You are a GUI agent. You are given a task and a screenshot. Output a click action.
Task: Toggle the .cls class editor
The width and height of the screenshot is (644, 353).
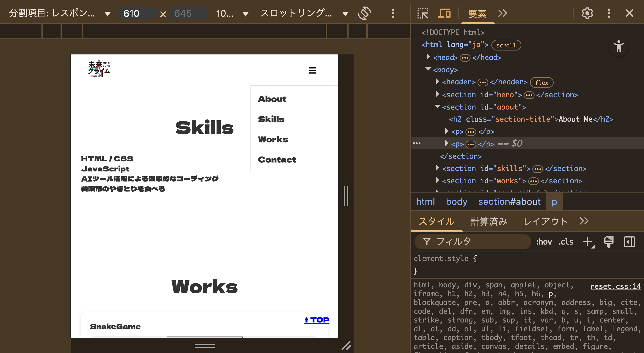pos(566,242)
